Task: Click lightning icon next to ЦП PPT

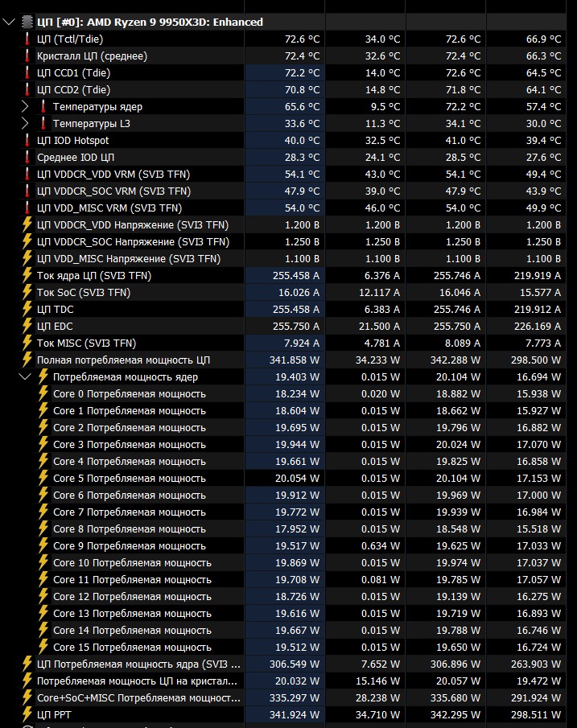Action: pyautogui.click(x=27, y=714)
